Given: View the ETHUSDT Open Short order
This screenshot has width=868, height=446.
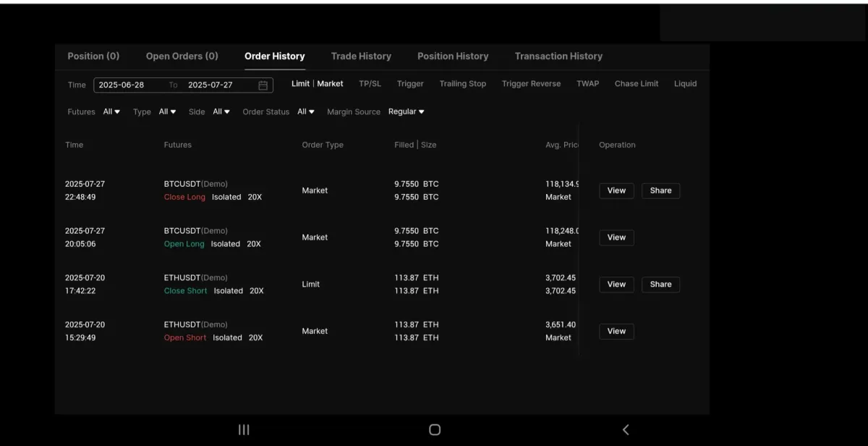Looking at the screenshot, I should click(x=616, y=332).
